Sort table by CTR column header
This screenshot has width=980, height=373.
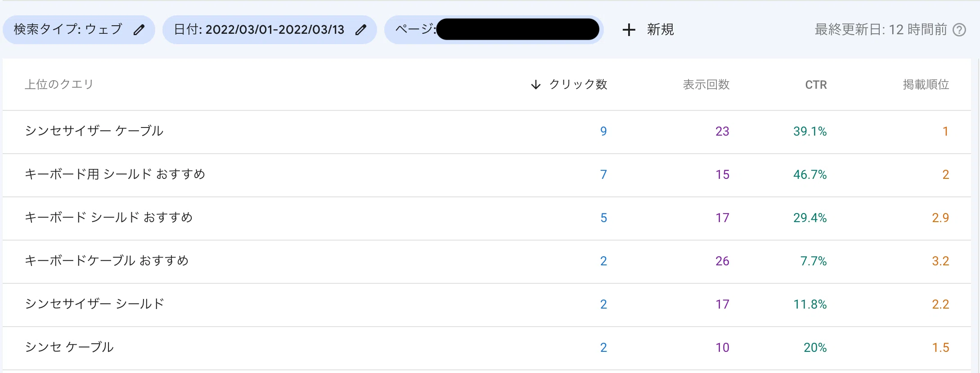pyautogui.click(x=816, y=85)
